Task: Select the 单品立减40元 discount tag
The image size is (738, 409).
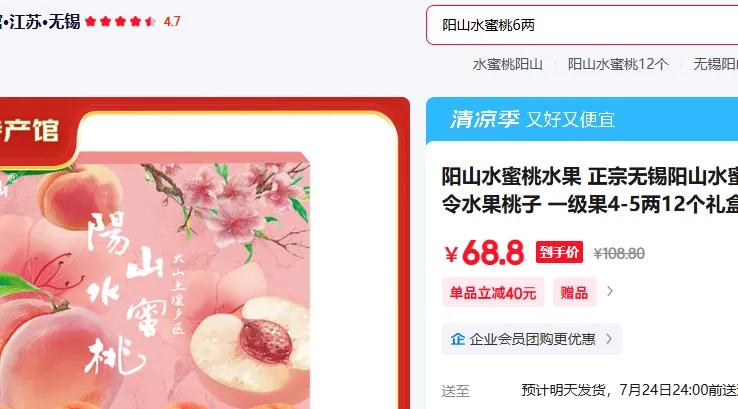Action: coord(493,293)
